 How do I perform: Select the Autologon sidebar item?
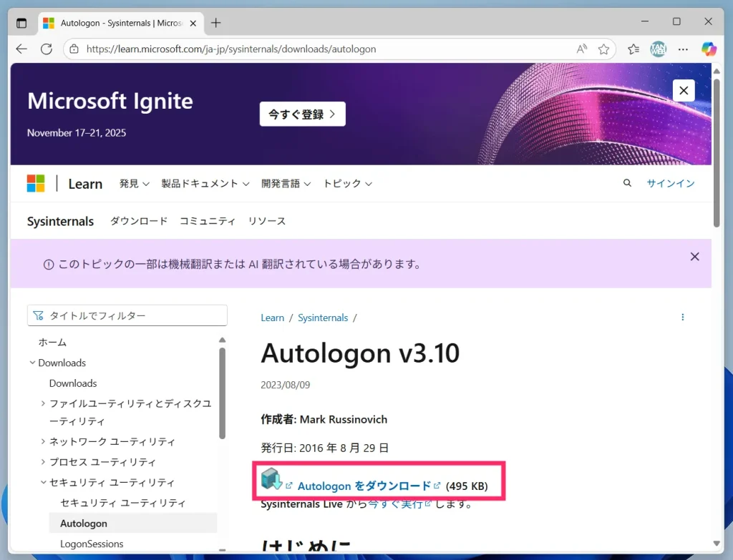pos(132,523)
